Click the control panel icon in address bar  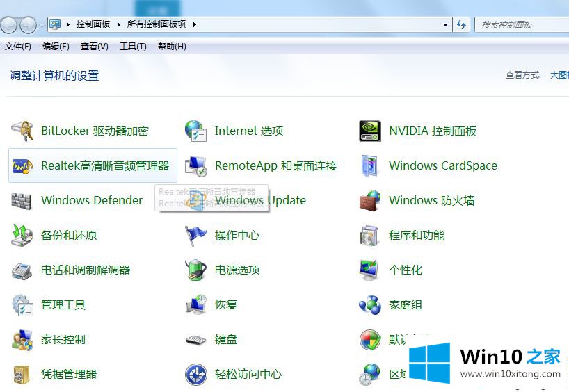point(55,24)
